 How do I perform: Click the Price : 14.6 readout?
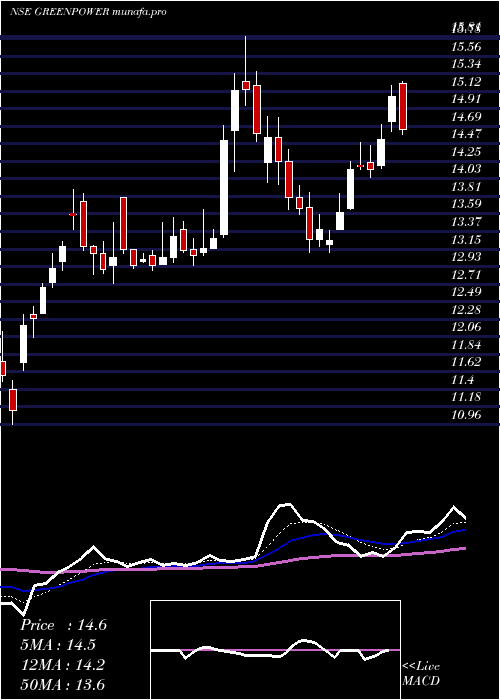pyautogui.click(x=63, y=625)
